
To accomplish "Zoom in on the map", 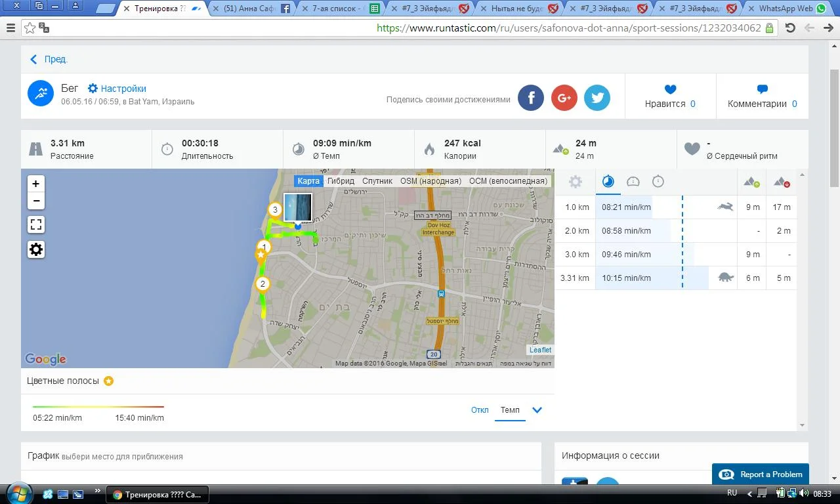I will pyautogui.click(x=36, y=184).
